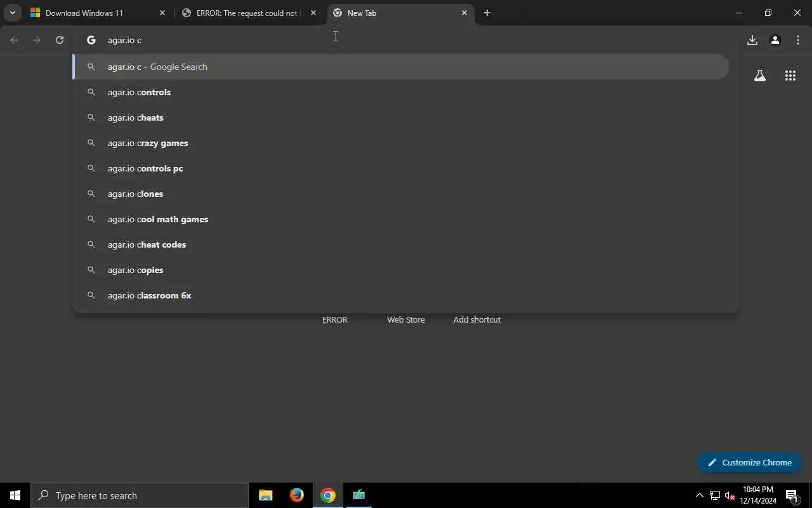Reload the current page

(x=60, y=40)
